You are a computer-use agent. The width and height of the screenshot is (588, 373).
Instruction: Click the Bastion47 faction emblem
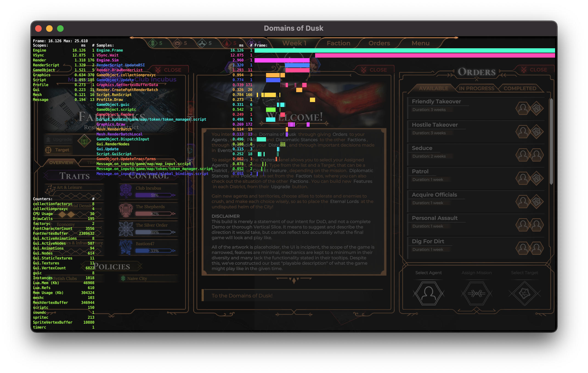(126, 247)
